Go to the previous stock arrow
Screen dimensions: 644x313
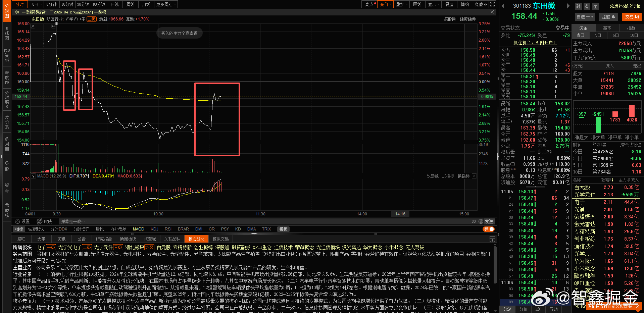tap(503, 6)
